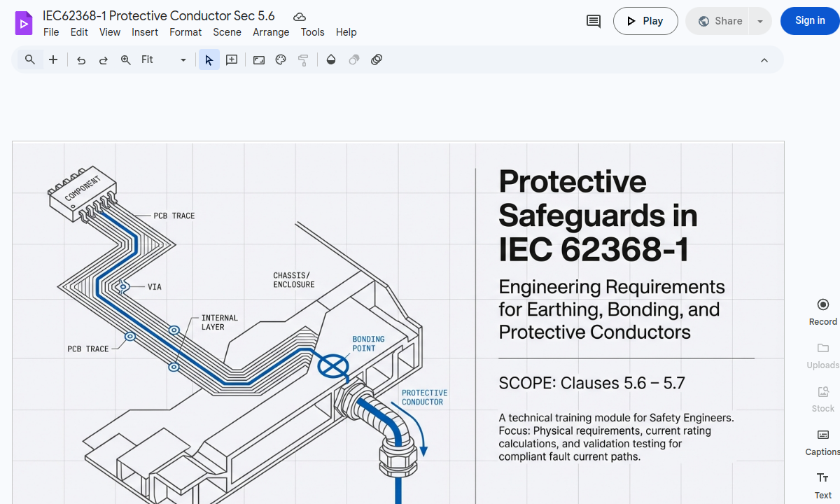The image size is (840, 504).
Task: Open the theme colors palette
Action: pyautogui.click(x=280, y=59)
